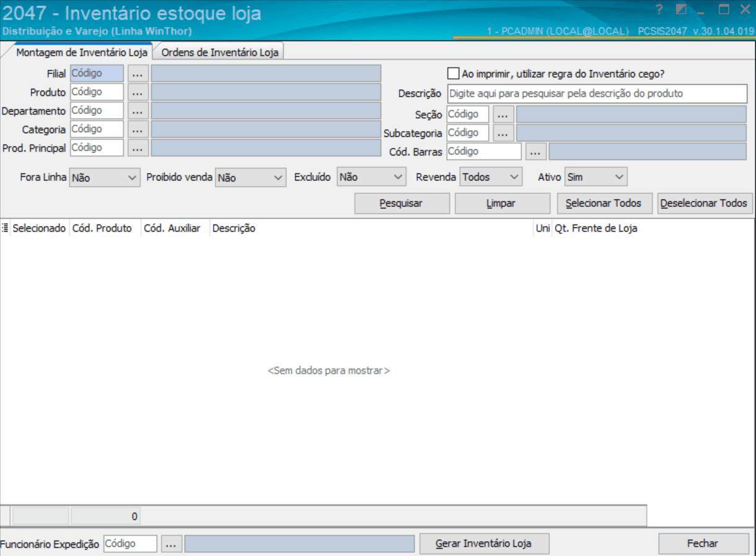This screenshot has height=556, width=756.
Task: Expand the Revenda dropdown
Action: click(x=514, y=177)
